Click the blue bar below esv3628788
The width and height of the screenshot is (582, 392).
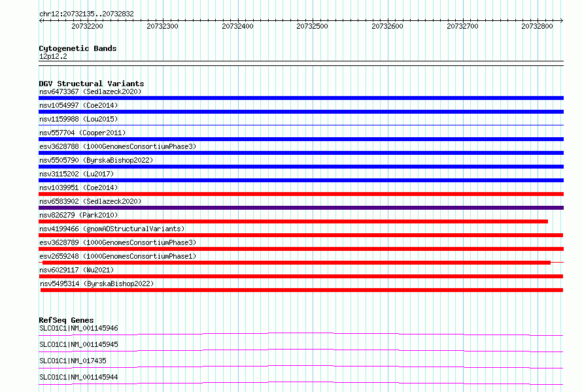[x=301, y=153]
